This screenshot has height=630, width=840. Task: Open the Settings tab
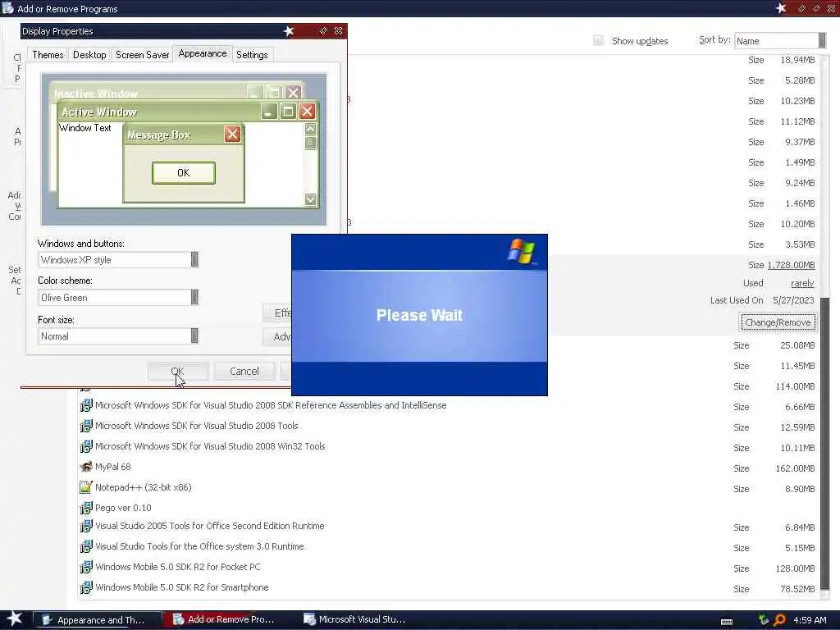coord(252,55)
